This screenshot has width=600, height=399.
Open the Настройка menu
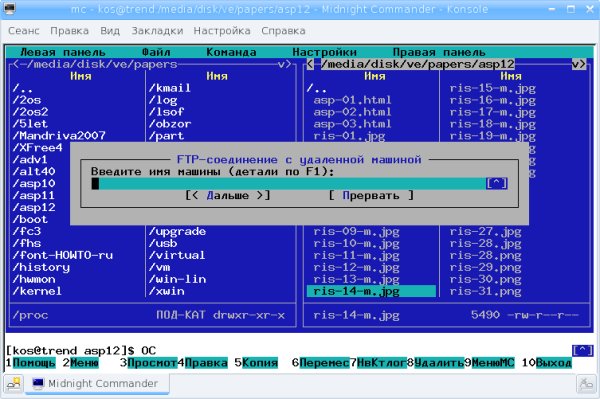pyautogui.click(x=222, y=31)
